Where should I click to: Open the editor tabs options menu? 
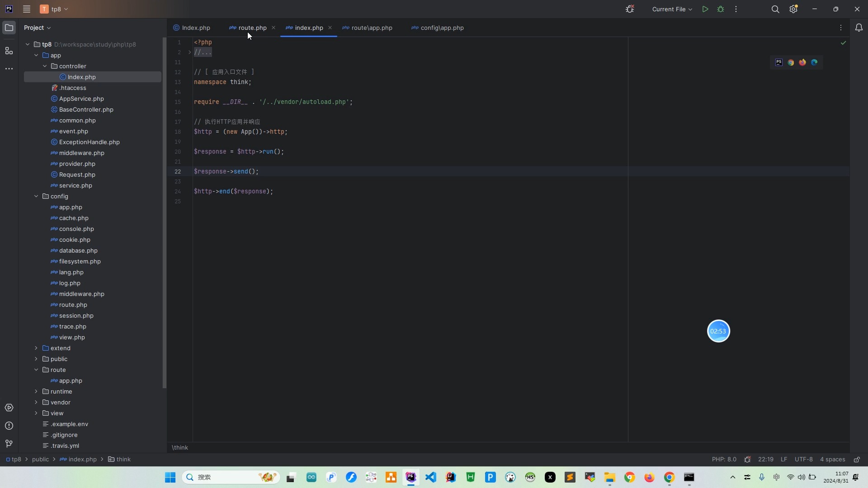tap(841, 28)
